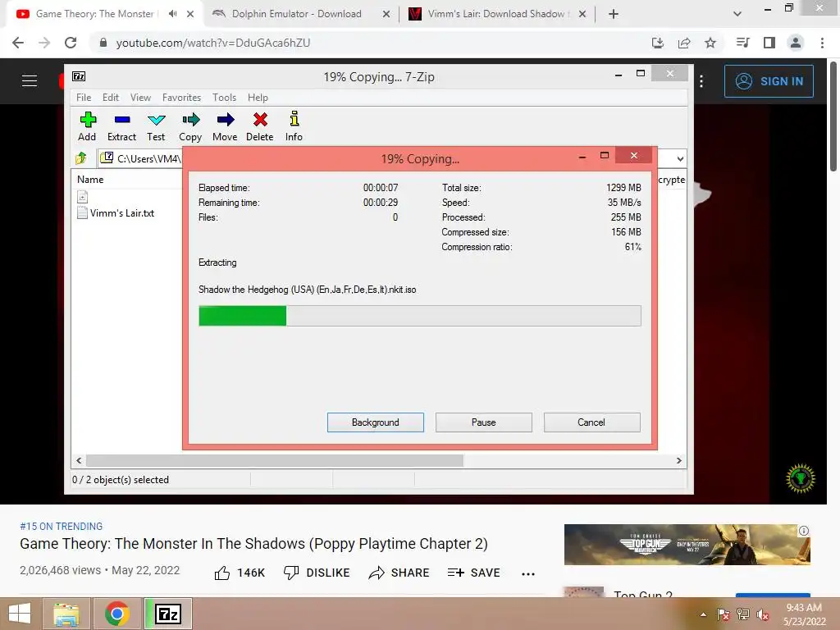Screen dimensions: 840x630
Task: Expand the 7-Zip path dropdown
Action: [x=680, y=158]
